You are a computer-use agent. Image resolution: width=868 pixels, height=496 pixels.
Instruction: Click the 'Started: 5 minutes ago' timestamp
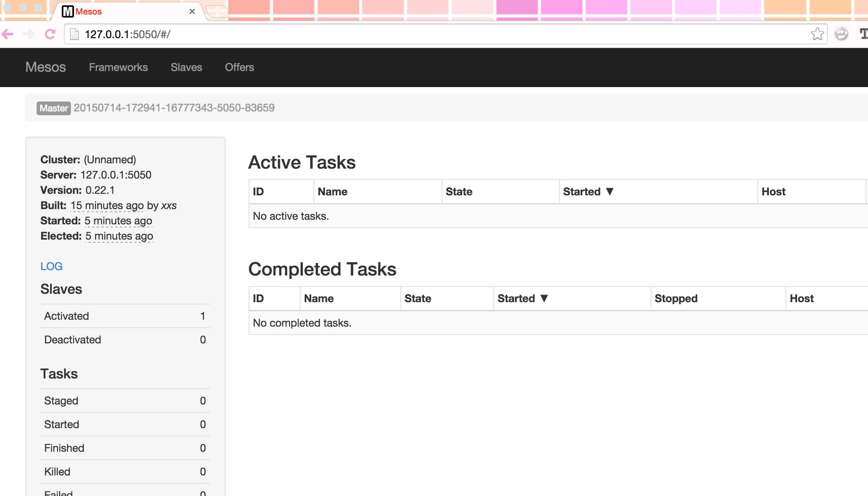click(x=118, y=221)
